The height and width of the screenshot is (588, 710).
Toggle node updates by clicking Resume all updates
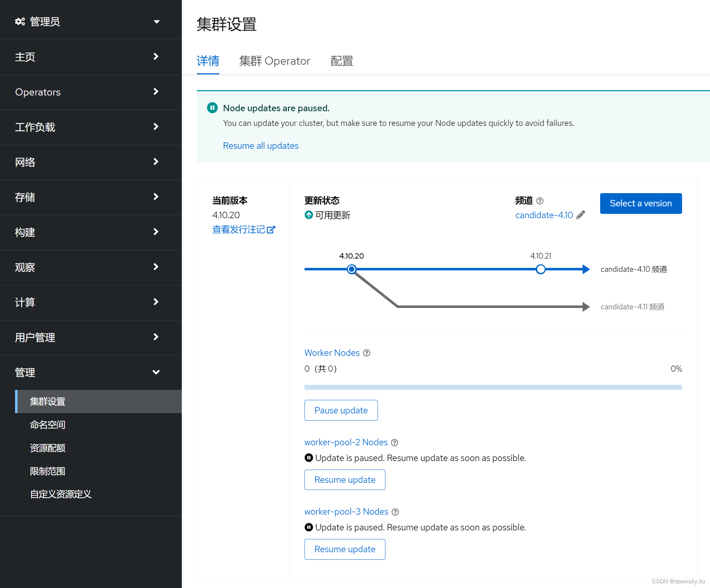(x=261, y=146)
